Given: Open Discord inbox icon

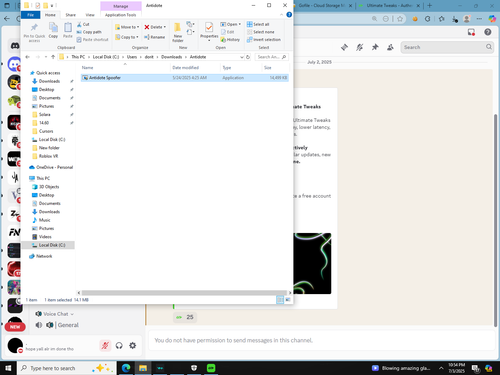Looking at the screenshot, I should [471, 32].
